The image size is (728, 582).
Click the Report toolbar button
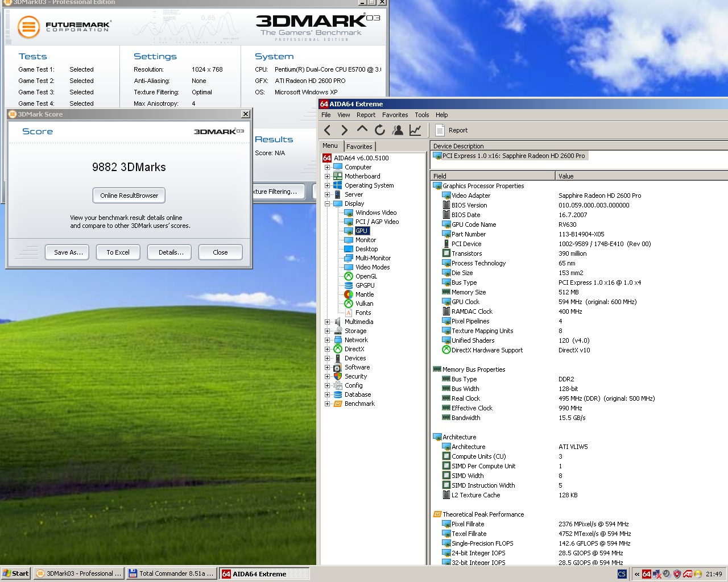coord(452,130)
